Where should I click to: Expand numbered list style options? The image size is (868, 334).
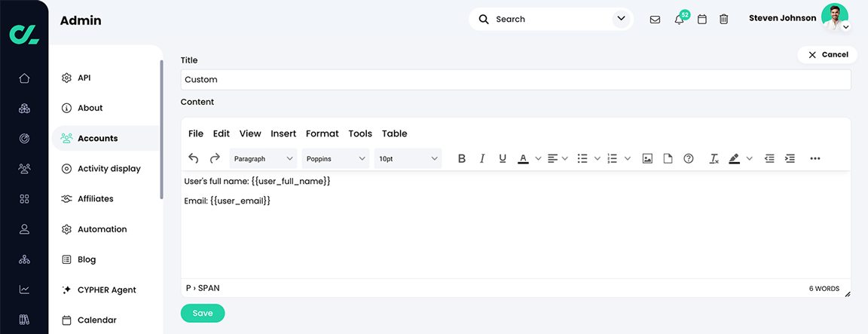click(x=627, y=158)
